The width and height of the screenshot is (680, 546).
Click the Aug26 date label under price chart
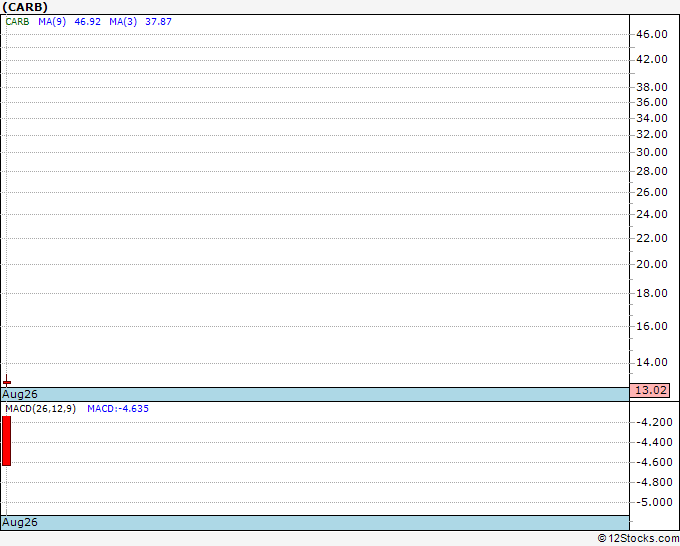point(20,394)
